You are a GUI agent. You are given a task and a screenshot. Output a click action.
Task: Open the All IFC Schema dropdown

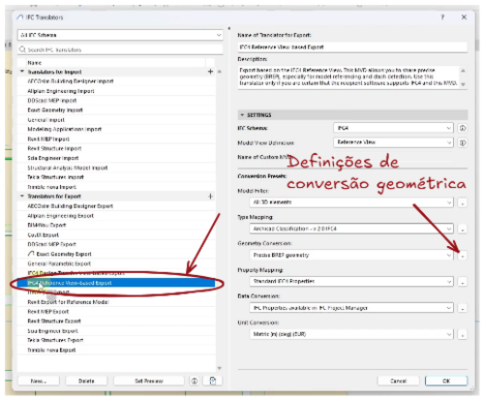120,35
